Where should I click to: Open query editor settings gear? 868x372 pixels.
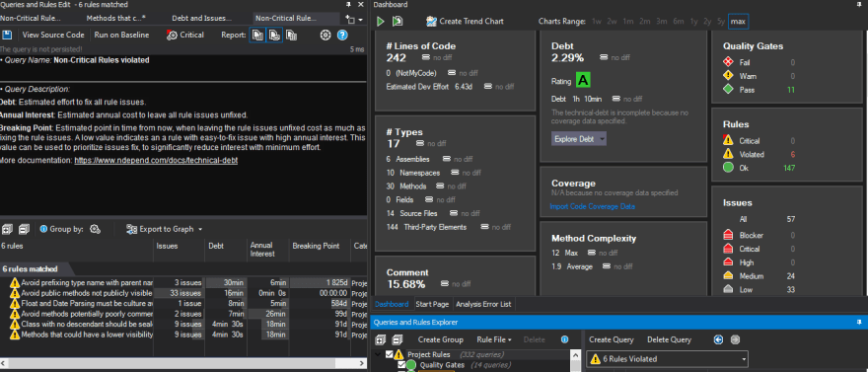pyautogui.click(x=325, y=35)
